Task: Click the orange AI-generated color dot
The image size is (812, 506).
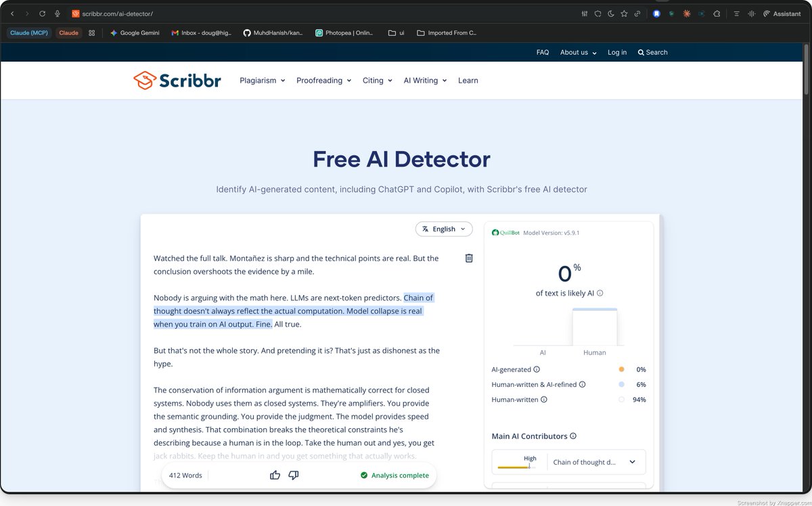Action: tap(622, 369)
